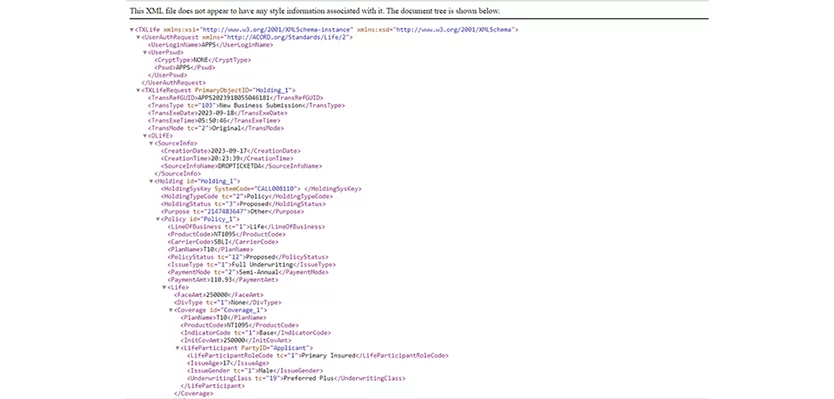Click the PolicyStatus Proposed line
This screenshot has height=399, width=834.
tap(248, 257)
